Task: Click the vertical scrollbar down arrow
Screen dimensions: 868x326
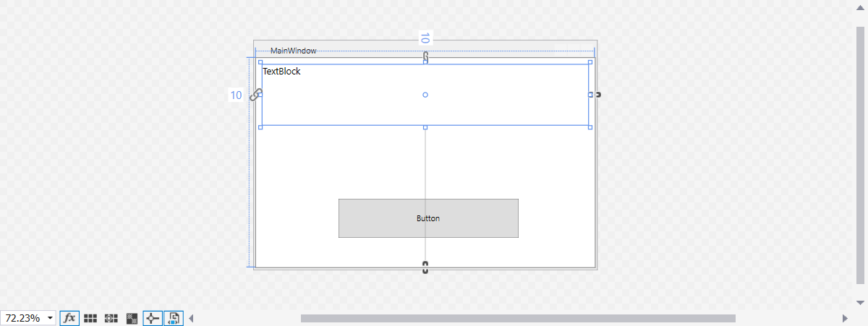Action: pos(861,302)
